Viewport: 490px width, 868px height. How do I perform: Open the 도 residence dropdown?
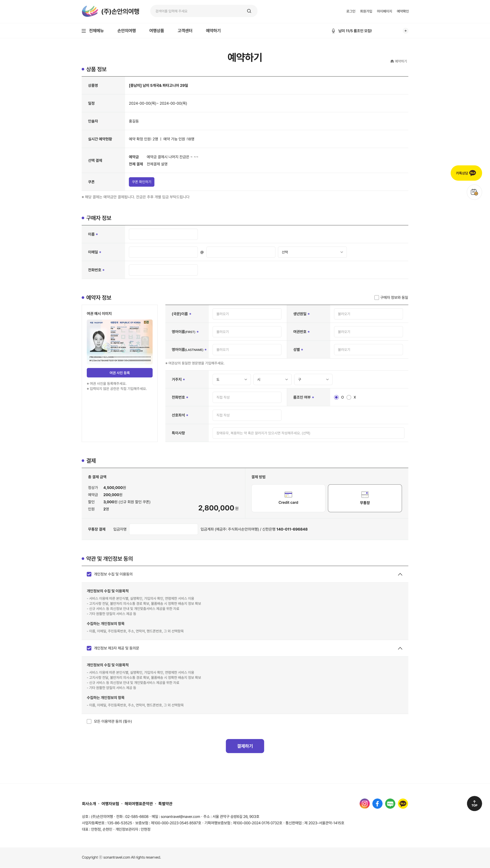tap(232, 379)
